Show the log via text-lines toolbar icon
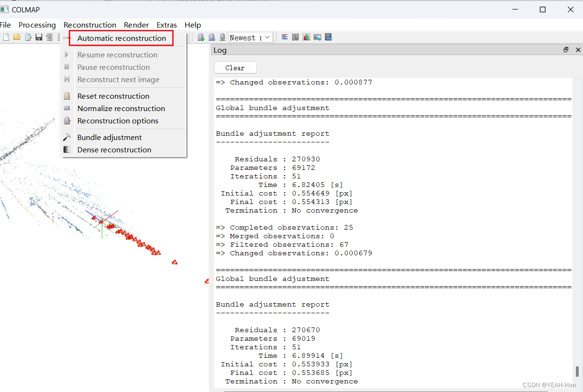583x392 pixels. 285,37
